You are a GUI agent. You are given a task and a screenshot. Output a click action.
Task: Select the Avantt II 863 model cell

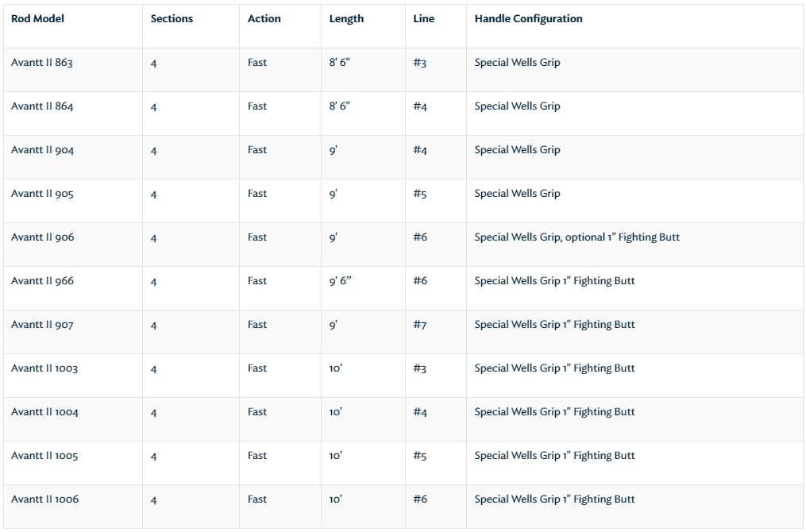click(x=42, y=63)
